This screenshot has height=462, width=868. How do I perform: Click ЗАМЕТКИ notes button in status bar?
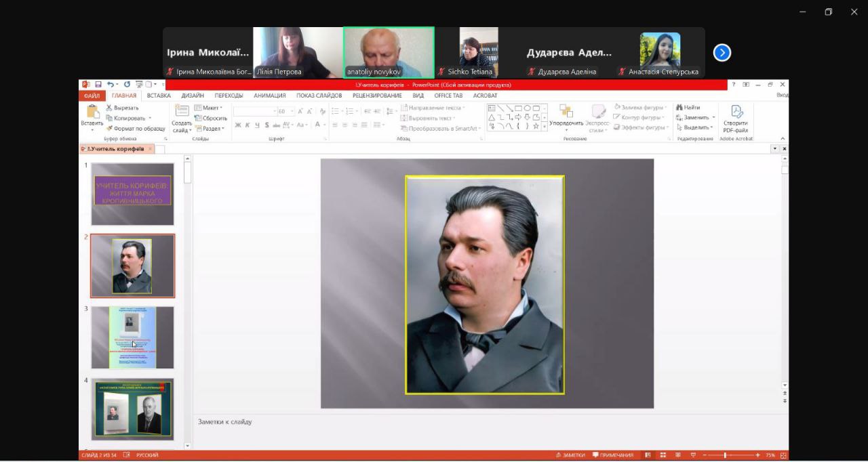(x=570, y=455)
